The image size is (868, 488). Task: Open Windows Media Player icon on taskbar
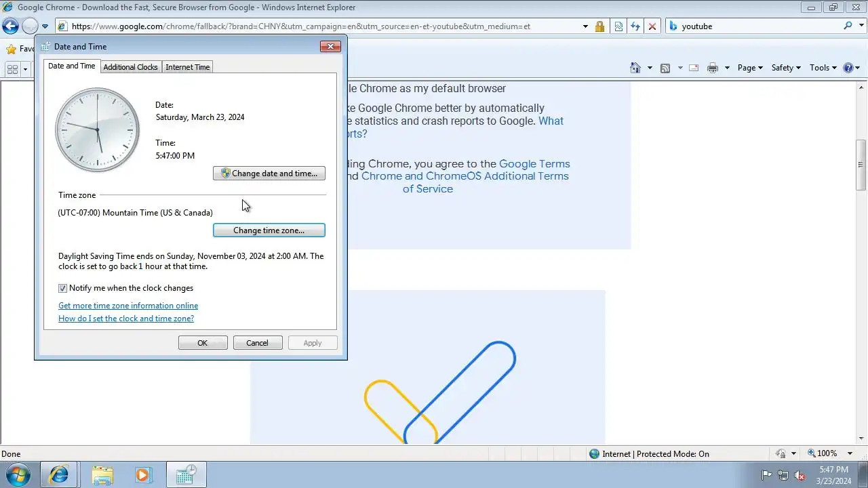click(142, 475)
